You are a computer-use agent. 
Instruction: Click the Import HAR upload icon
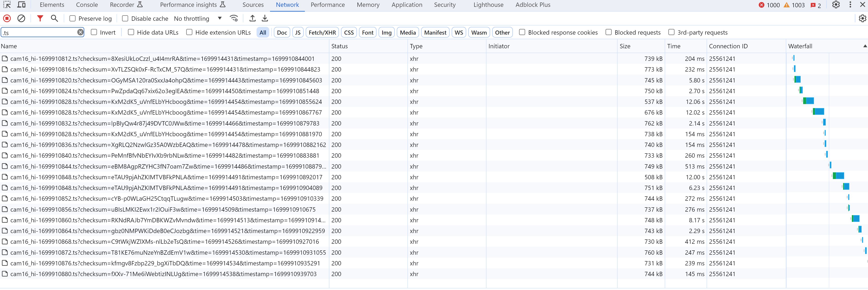(252, 18)
